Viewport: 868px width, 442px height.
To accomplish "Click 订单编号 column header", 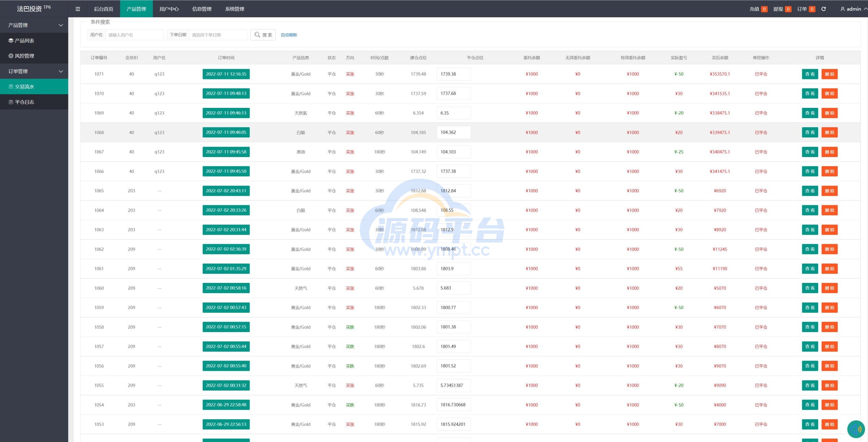I will point(99,58).
